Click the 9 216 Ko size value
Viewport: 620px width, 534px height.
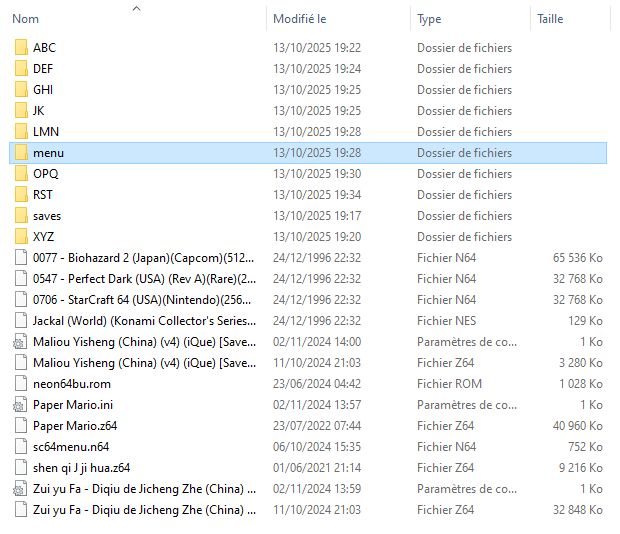pyautogui.click(x=580, y=468)
